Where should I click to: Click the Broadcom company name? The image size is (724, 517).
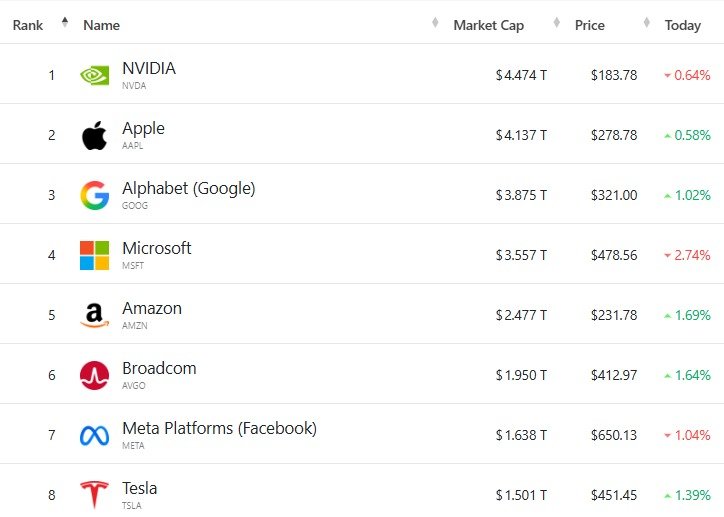[x=159, y=369]
